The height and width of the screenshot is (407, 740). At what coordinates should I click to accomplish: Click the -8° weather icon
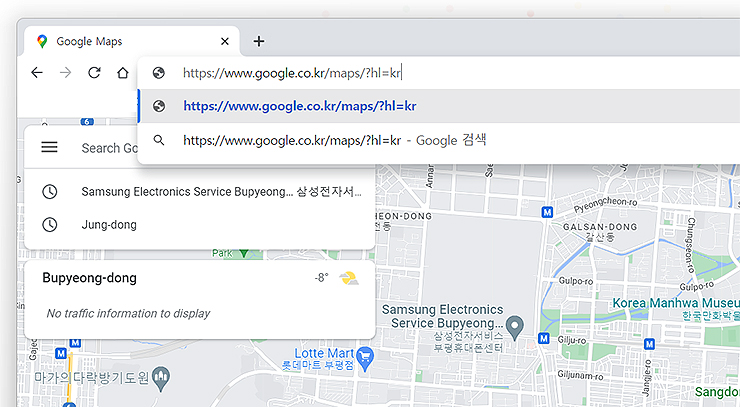coord(349,278)
